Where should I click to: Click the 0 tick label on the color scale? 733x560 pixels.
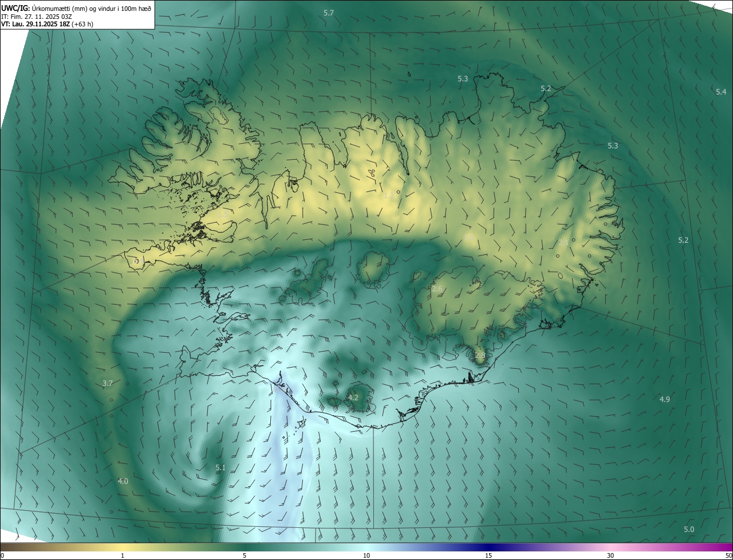pos(2,556)
